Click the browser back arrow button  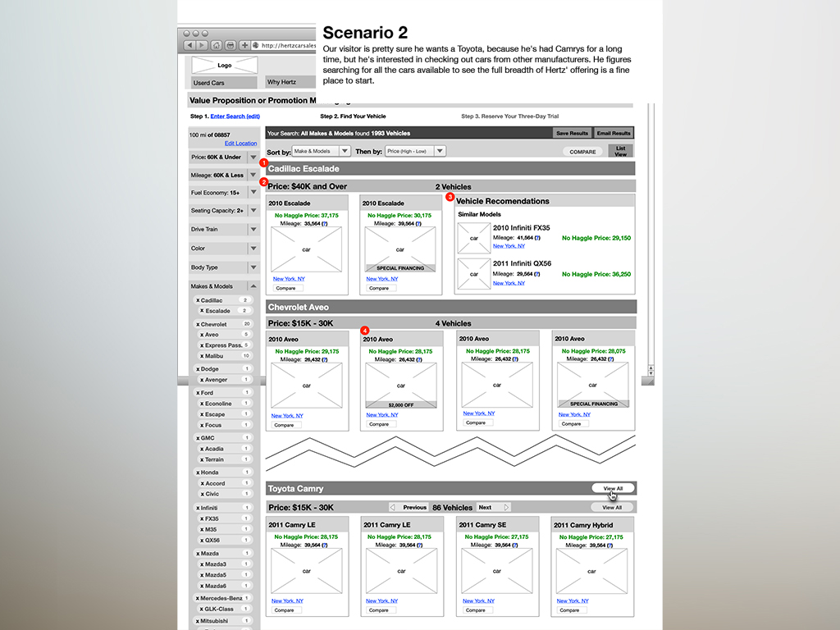click(x=189, y=45)
